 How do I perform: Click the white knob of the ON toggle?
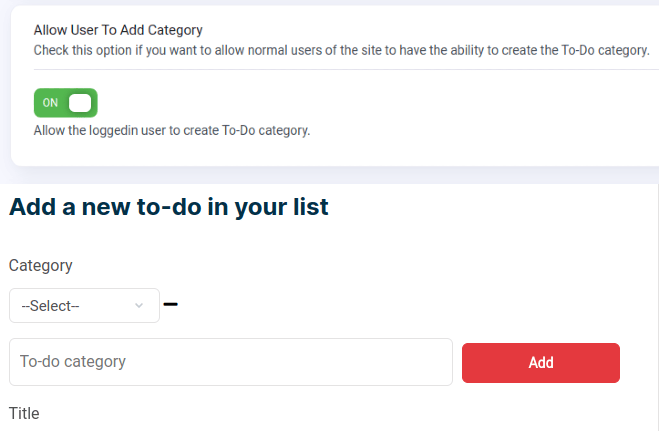tap(80, 103)
